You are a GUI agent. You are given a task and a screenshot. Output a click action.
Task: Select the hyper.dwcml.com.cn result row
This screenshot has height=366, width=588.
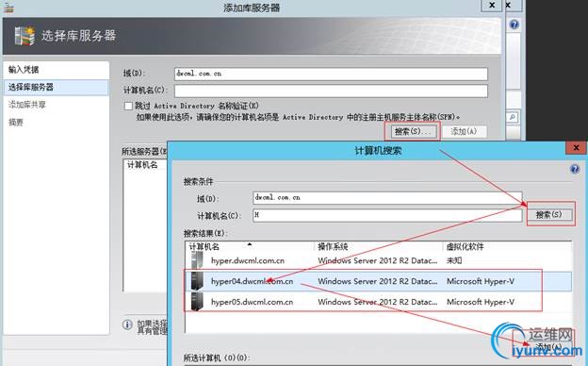379,260
